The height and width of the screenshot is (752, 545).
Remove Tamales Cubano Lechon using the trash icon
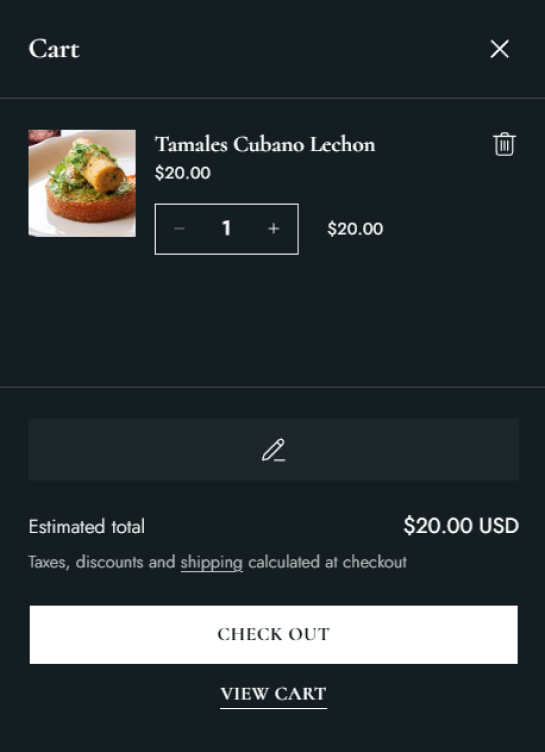pyautogui.click(x=504, y=144)
